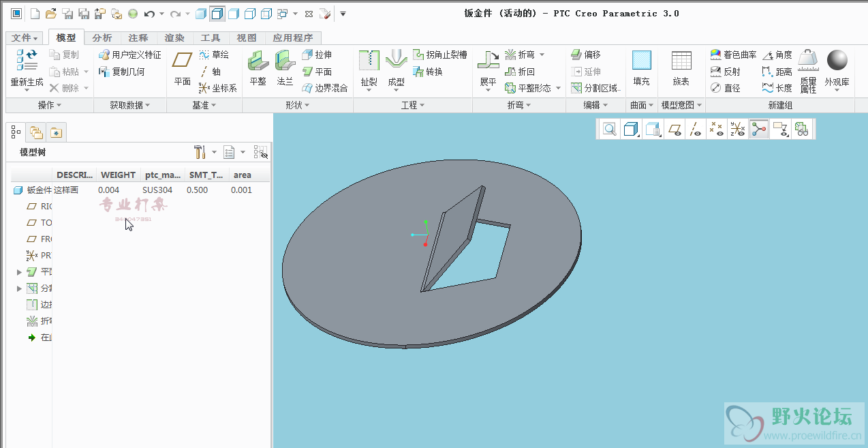
Task: Click the WEIGHT column header
Action: click(x=118, y=175)
